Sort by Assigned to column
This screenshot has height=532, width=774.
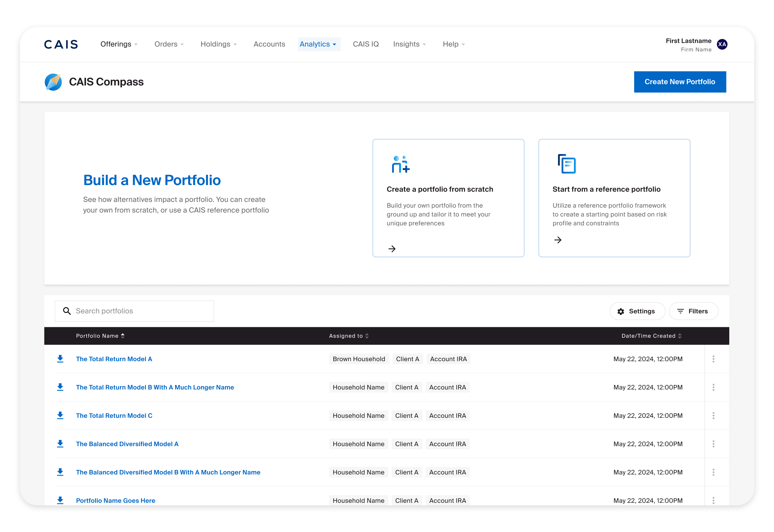pyautogui.click(x=349, y=336)
